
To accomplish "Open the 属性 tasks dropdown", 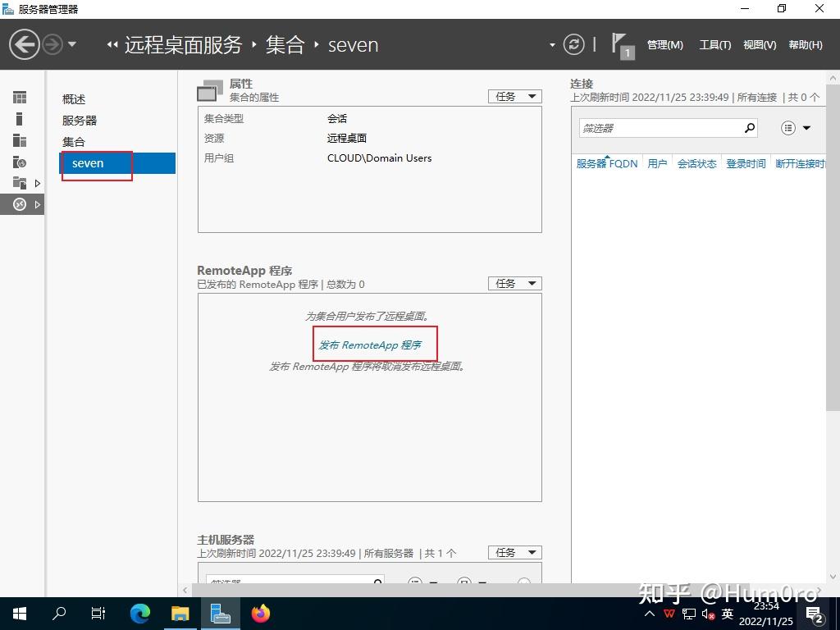I will click(514, 96).
